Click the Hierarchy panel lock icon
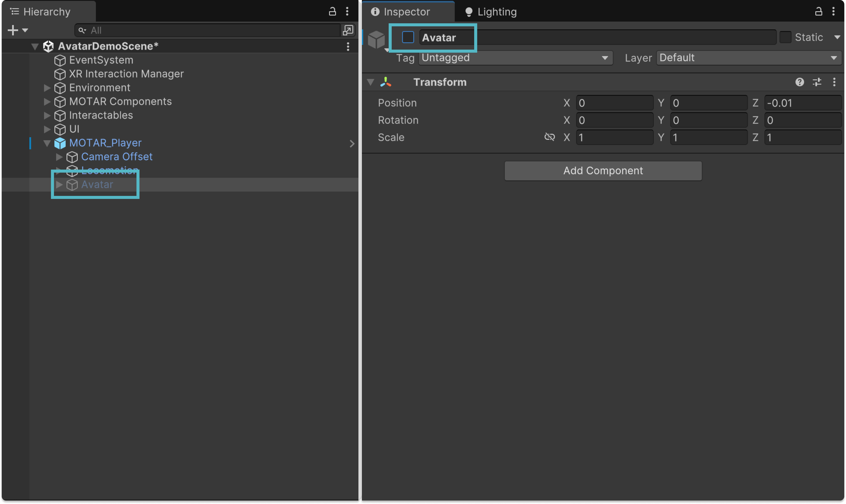The width and height of the screenshot is (846, 504). pos(332,12)
